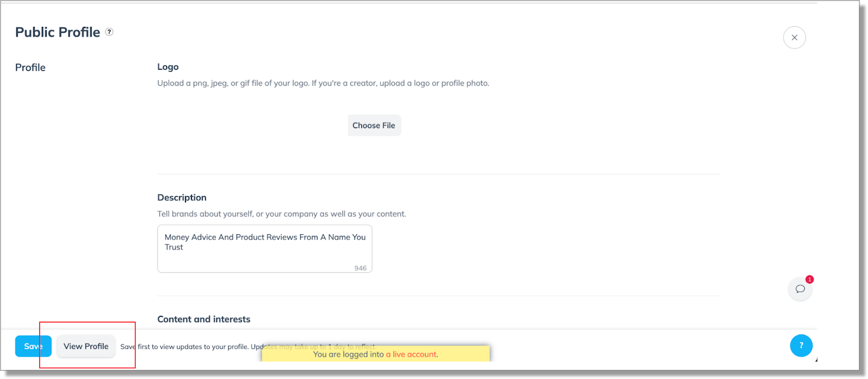Click the "Tell brands about yourself" helper text
Image resolution: width=868 pixels, height=379 pixels.
(281, 214)
